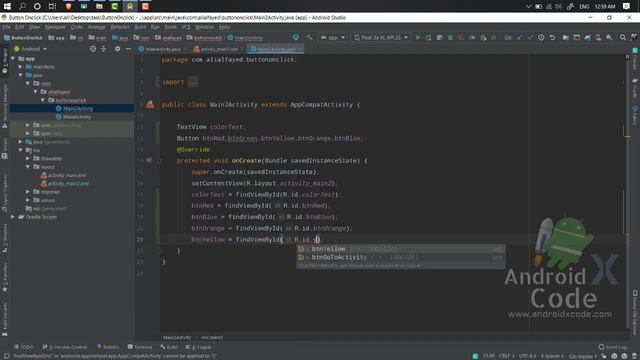The image size is (640, 360).
Task: Click the scroll-from-source target icon in Project panel
Action: point(93,49)
